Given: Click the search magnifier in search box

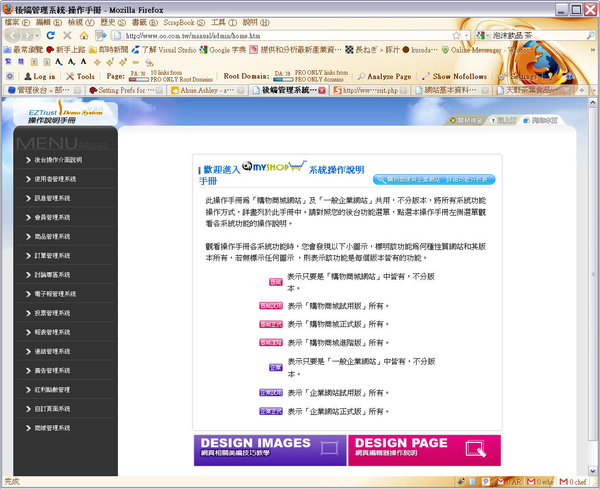Looking at the screenshot, I should (x=590, y=35).
